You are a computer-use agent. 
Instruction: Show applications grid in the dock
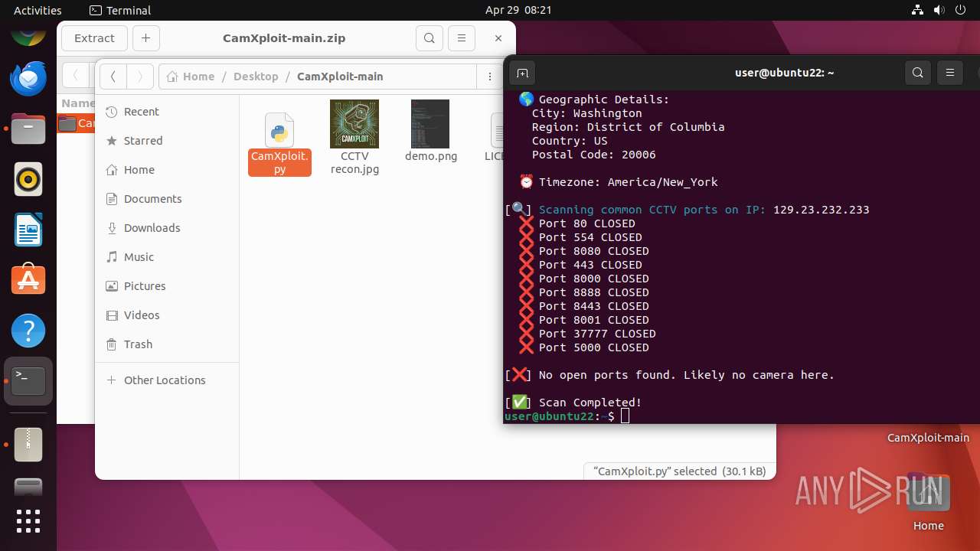click(28, 521)
